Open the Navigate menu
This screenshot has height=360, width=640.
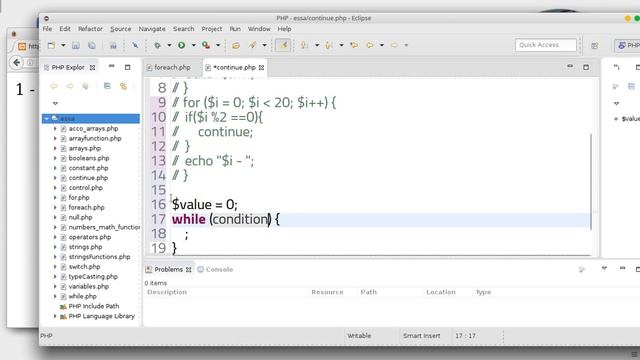point(152,29)
